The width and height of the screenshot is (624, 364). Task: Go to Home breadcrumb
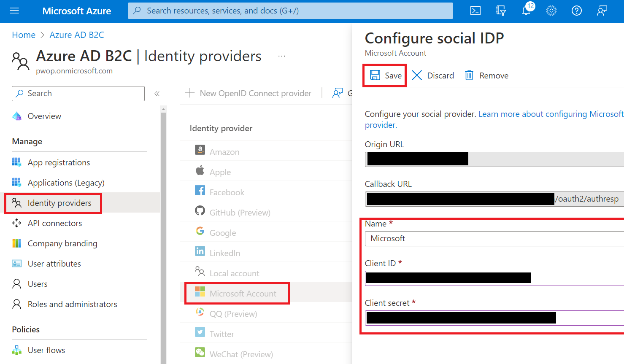click(24, 35)
